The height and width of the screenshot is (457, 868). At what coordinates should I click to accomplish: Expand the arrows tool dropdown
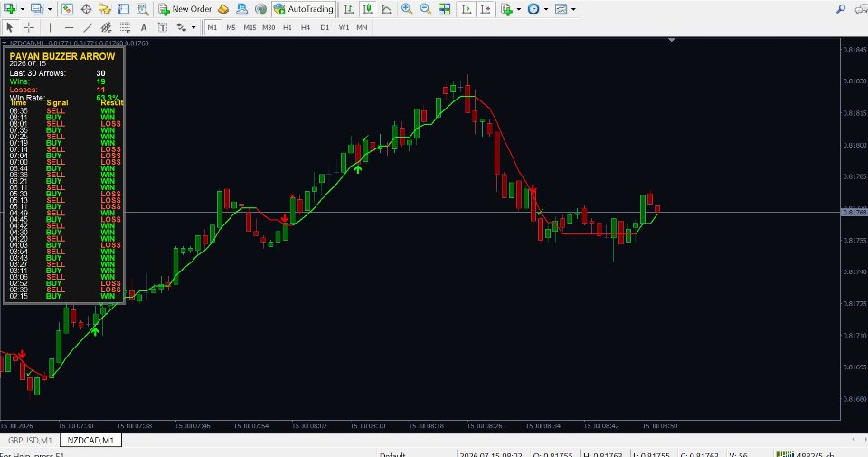193,27
